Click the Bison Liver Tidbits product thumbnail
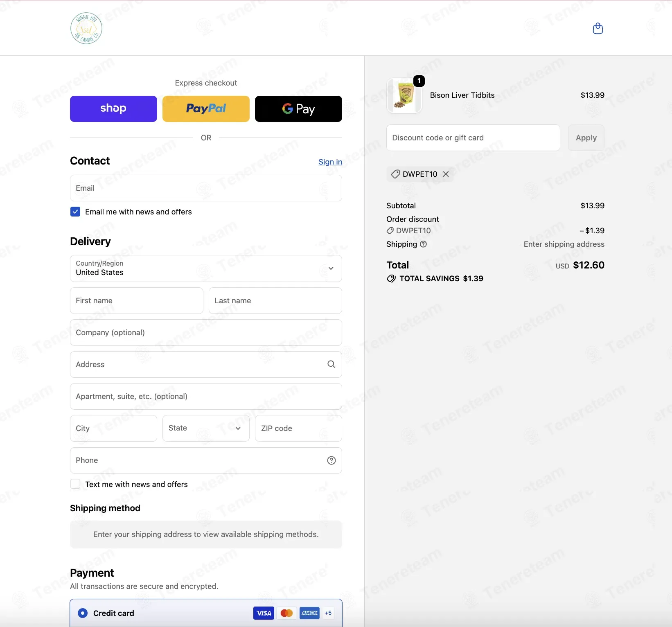Screen dimensions: 672x627 404,95
